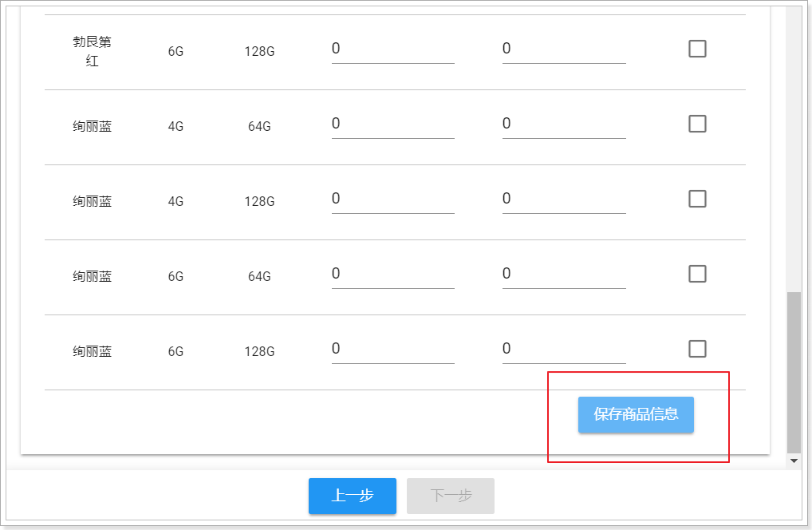
Task: Activate right input of 绚丽蓝 6G 128G row
Action: tap(563, 350)
